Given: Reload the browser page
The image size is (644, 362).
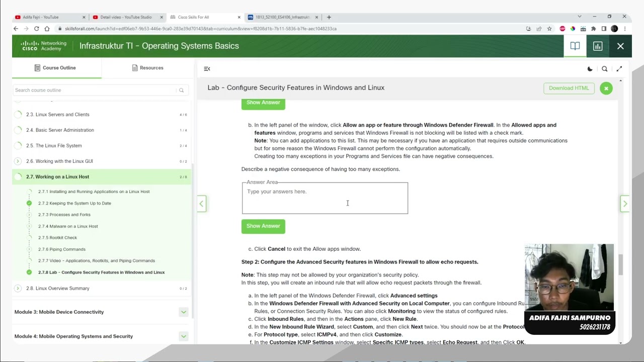Looking at the screenshot, I should click(x=36, y=29).
